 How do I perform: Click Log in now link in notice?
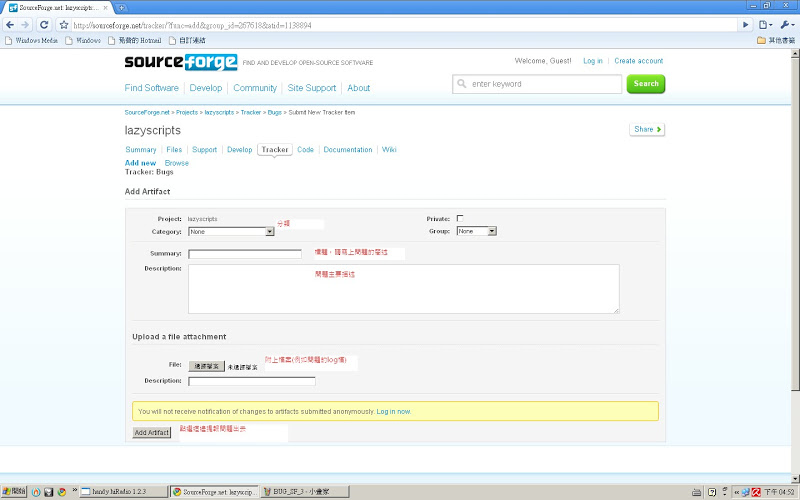point(393,411)
